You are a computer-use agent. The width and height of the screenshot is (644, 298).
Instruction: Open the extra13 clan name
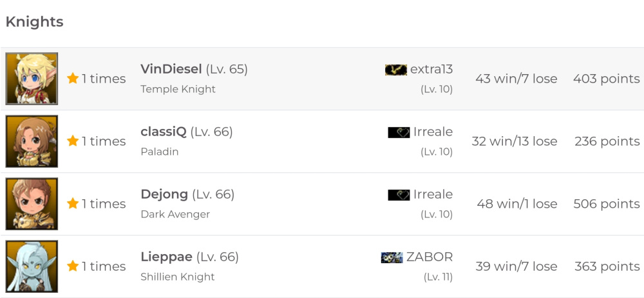click(431, 69)
